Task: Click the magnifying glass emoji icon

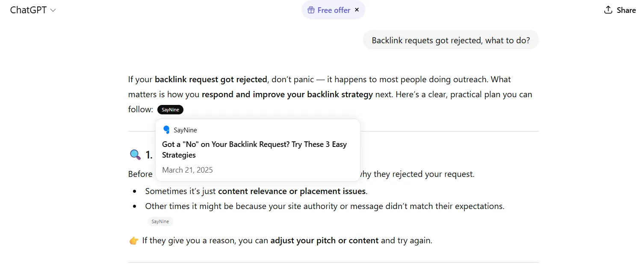Action: coord(135,155)
